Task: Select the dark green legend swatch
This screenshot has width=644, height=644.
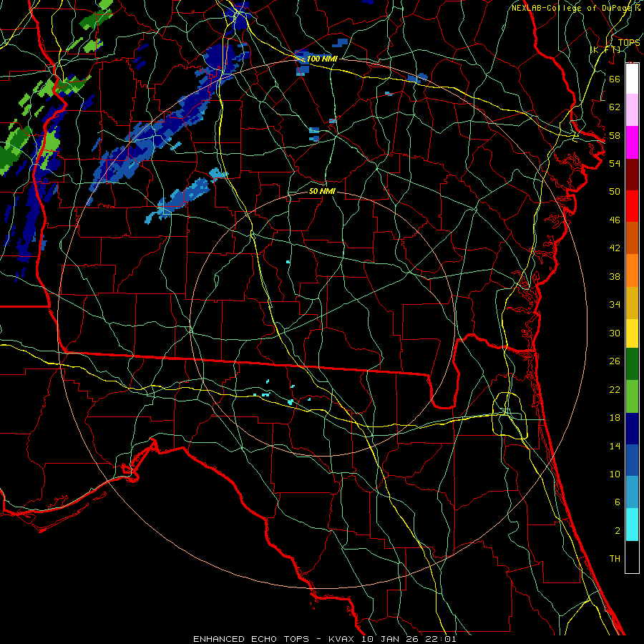Action: [x=632, y=364]
